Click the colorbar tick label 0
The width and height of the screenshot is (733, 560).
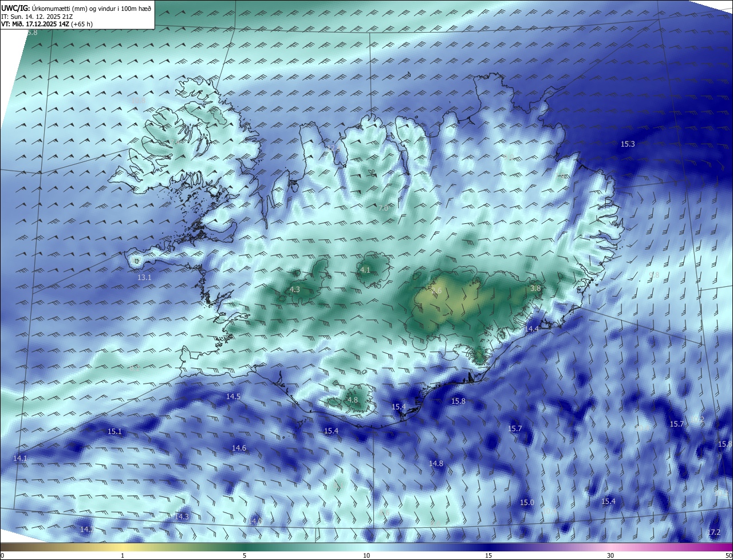[2, 555]
